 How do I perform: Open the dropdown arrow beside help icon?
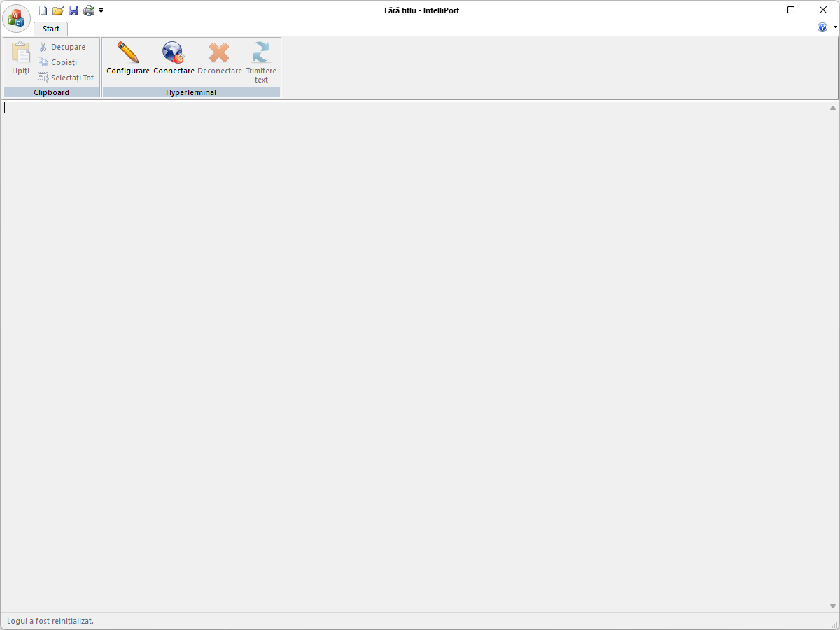click(x=835, y=27)
